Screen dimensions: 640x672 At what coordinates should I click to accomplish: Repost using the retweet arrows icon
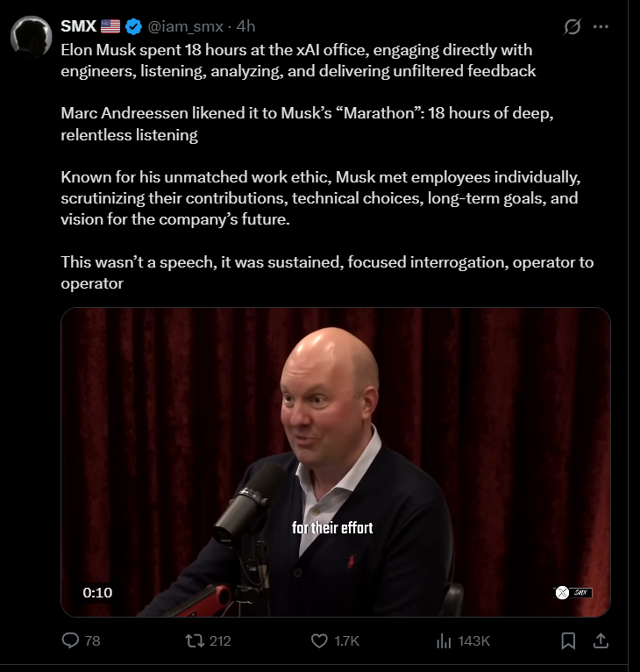click(x=196, y=641)
